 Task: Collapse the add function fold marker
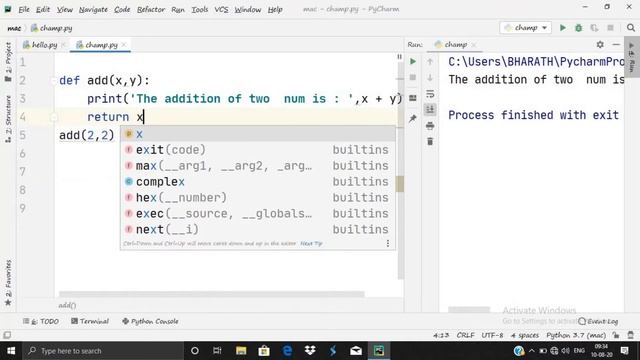coord(54,81)
